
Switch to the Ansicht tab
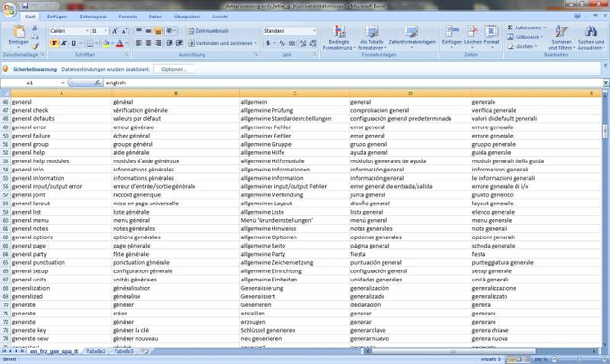pos(220,17)
